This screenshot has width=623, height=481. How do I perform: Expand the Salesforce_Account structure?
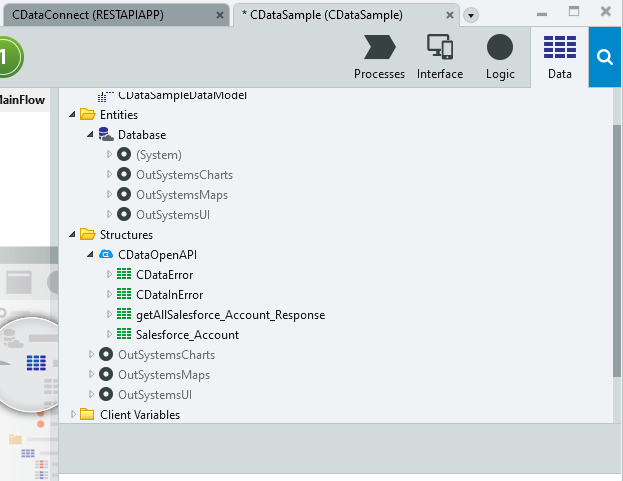(x=109, y=334)
